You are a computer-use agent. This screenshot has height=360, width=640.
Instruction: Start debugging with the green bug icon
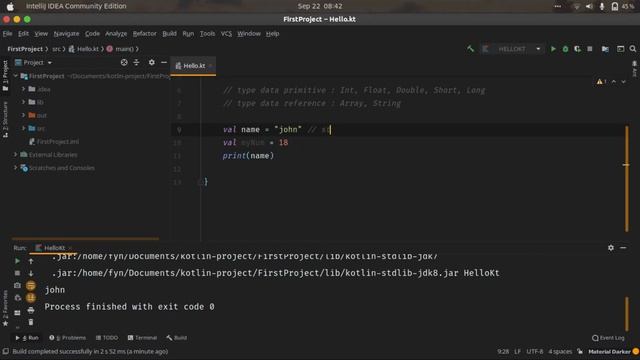[x=565, y=49]
